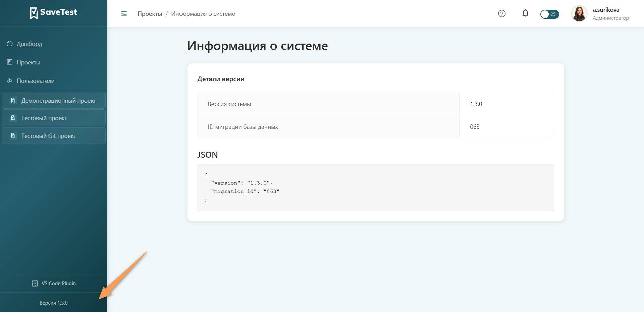Viewport: 644px width, 312px height.
Task: Go to Проекты breadcrumb
Action: tap(150, 14)
